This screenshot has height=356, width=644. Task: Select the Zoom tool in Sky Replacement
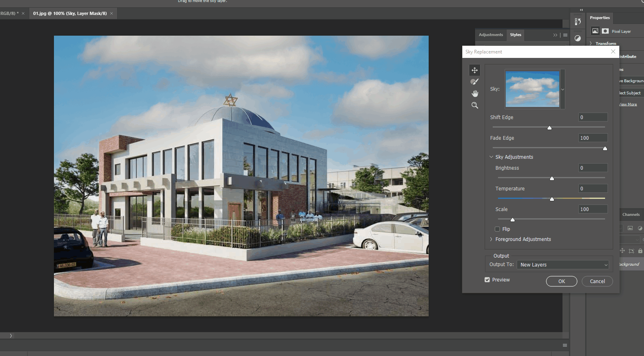(474, 105)
